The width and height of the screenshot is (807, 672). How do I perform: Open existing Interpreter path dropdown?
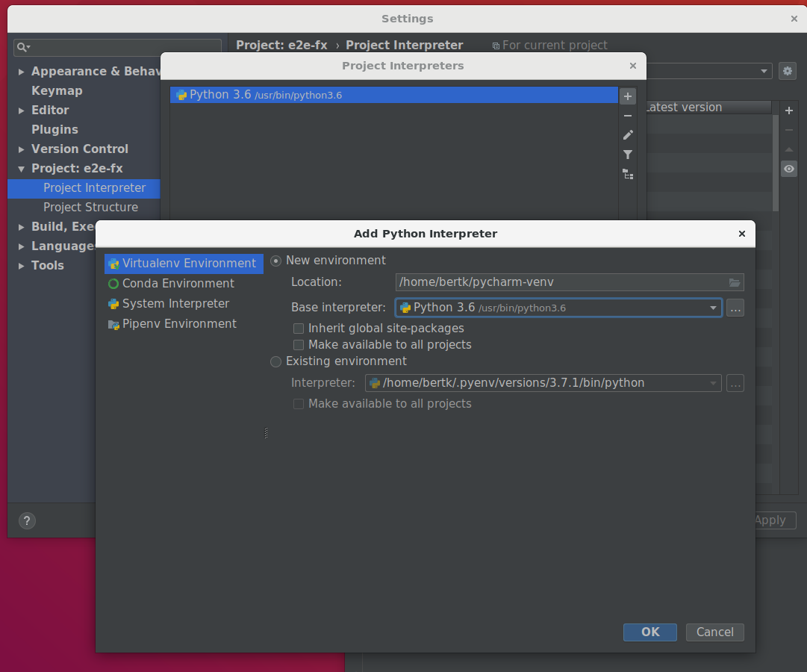543,383
